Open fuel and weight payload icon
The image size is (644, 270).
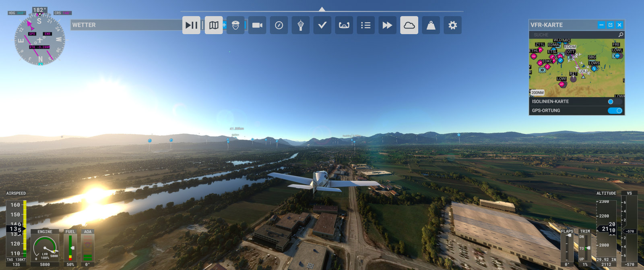[431, 25]
